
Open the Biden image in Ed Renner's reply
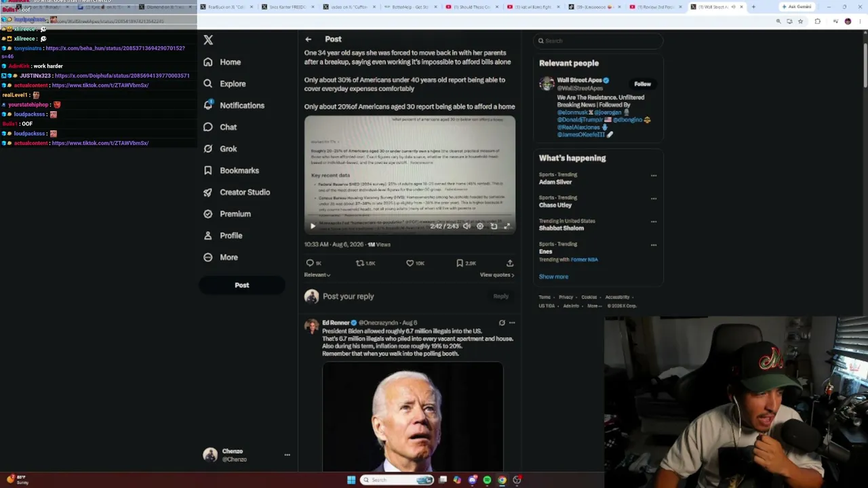[x=412, y=416]
